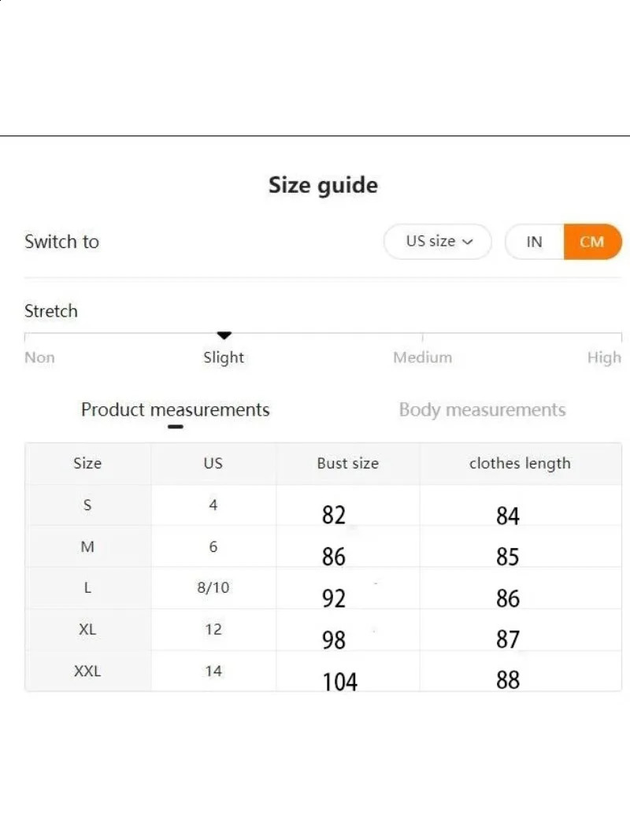Click the High stretch label
The image size is (630, 840).
click(604, 357)
